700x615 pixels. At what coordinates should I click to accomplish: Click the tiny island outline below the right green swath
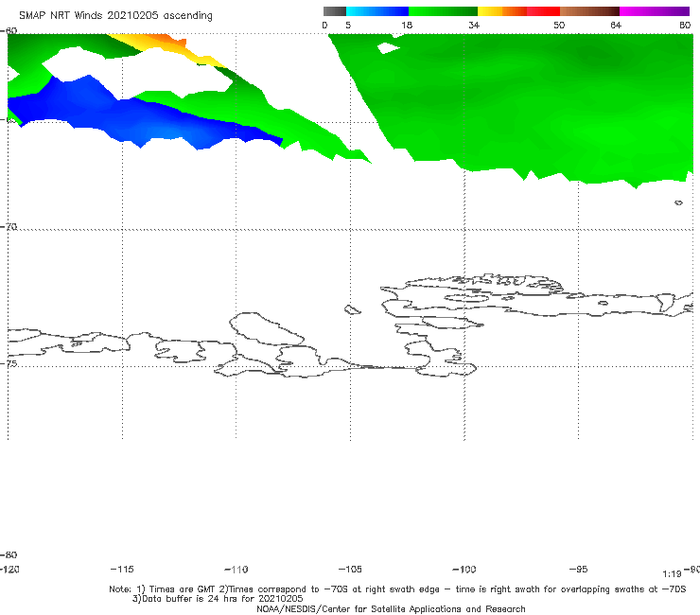pyautogui.click(x=678, y=202)
